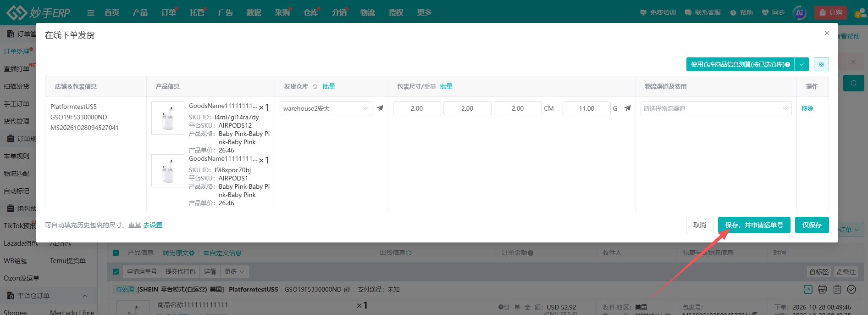This screenshot has width=868, height=315.
Task: Collapse the 平台仓订单 sidebar section
Action: (x=85, y=296)
